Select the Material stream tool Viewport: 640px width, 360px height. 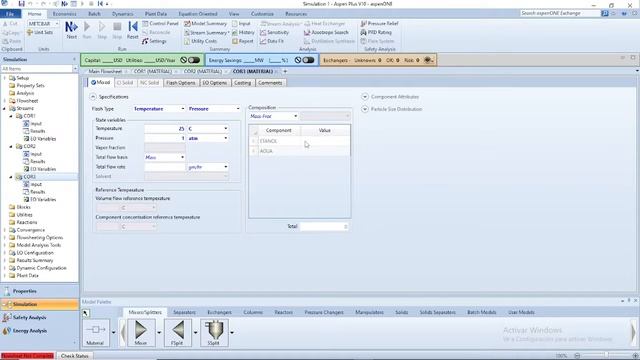point(96,333)
